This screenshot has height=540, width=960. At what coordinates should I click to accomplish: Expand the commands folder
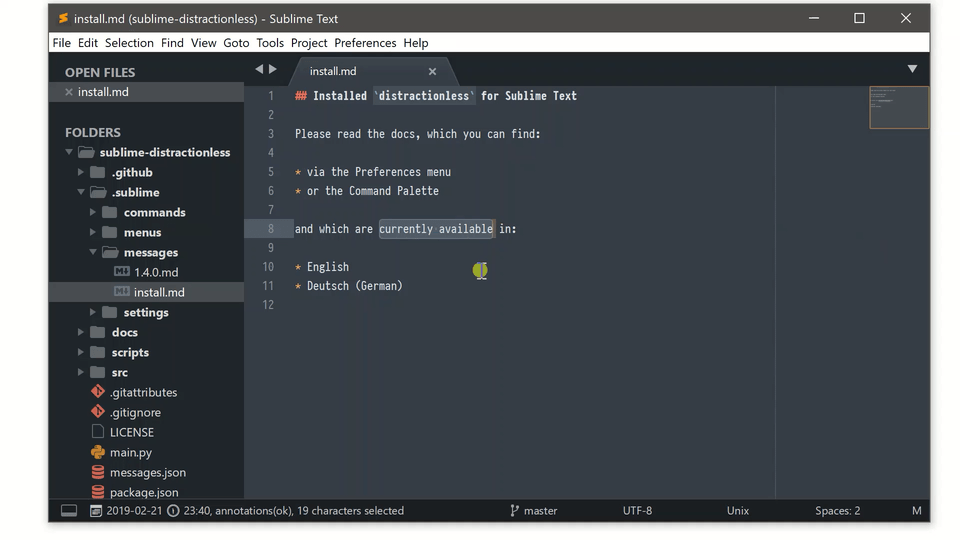(92, 212)
